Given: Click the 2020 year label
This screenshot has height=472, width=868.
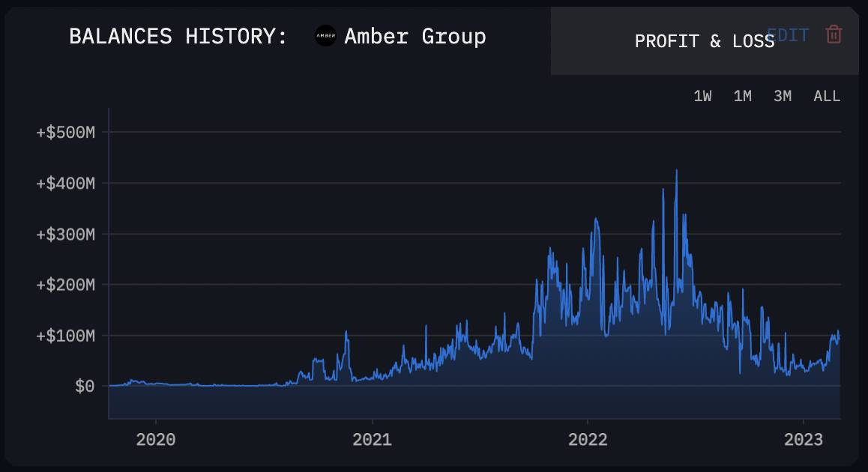Looking at the screenshot, I should coord(156,439).
